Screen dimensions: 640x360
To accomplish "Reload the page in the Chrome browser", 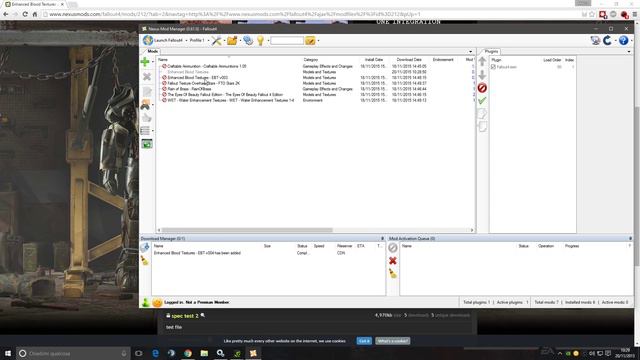I will [x=25, y=14].
